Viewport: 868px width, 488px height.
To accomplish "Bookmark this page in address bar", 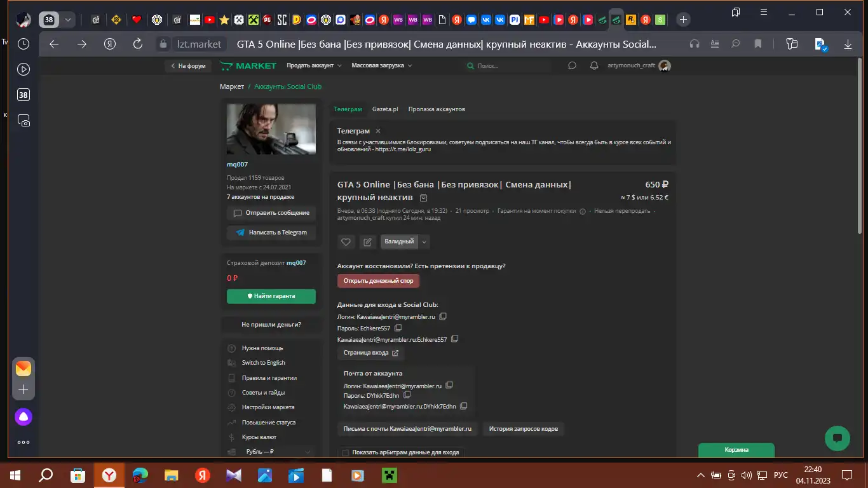I will [757, 44].
